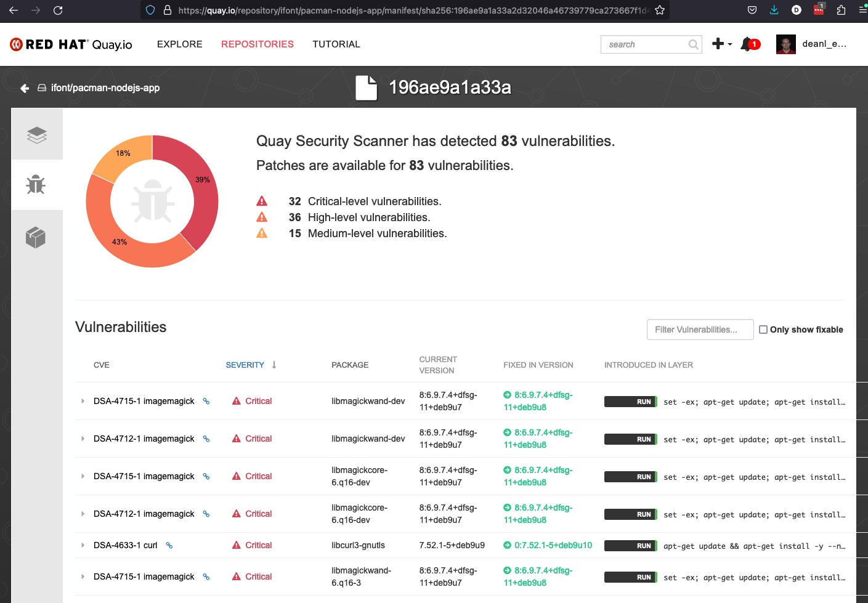The height and width of the screenshot is (603, 868).
Task: Expand DSA-4712-1 libmagickwand-dev row
Action: click(83, 439)
